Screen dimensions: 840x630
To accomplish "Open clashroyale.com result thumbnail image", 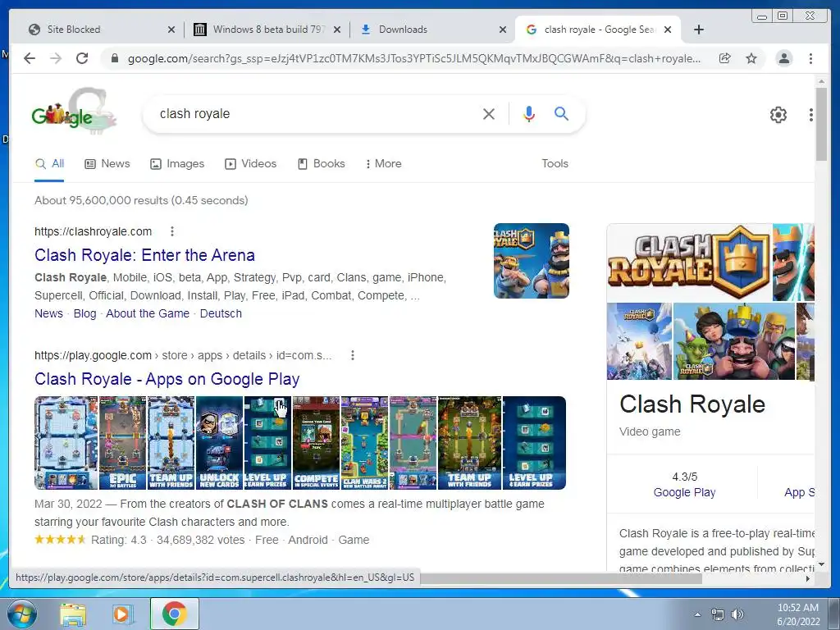I will [531, 261].
